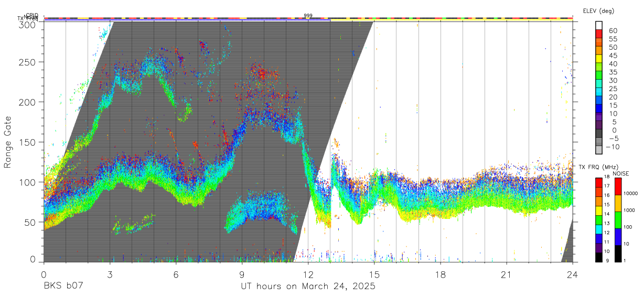
Task: Click the 12 tick on UT hours axis
Action: [308, 274]
